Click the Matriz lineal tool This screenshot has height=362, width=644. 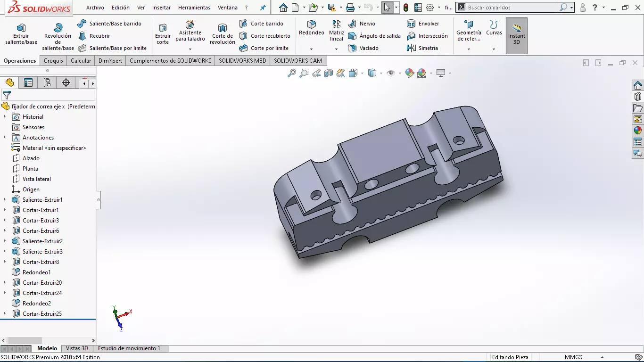[x=337, y=31]
